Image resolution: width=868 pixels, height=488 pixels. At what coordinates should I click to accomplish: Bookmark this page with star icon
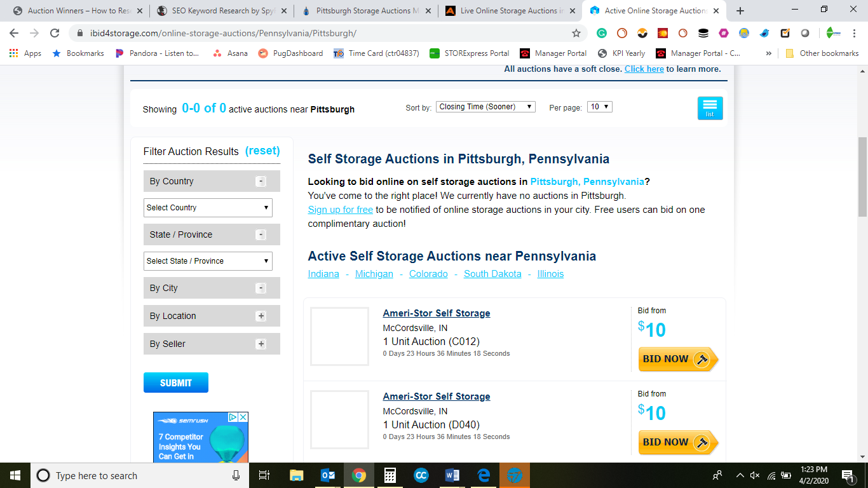[576, 34]
